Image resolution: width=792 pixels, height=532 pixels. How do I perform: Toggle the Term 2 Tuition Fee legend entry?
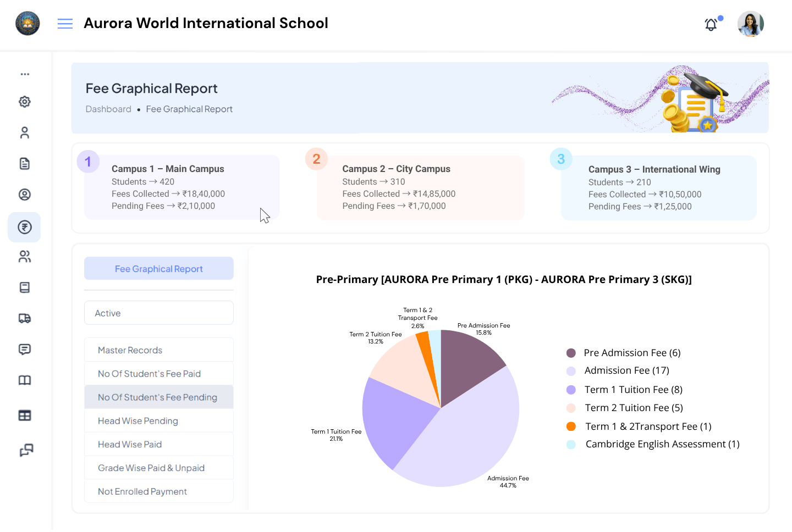634,407
